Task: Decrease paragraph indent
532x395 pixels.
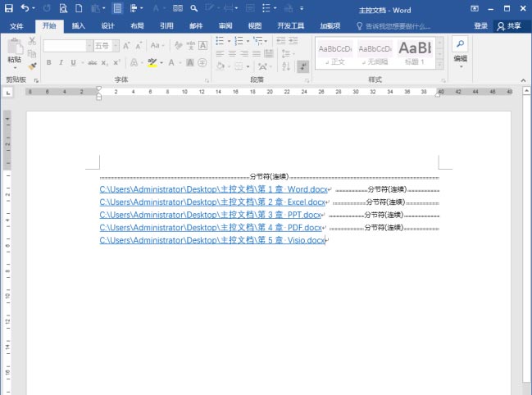Action: (x=280, y=41)
